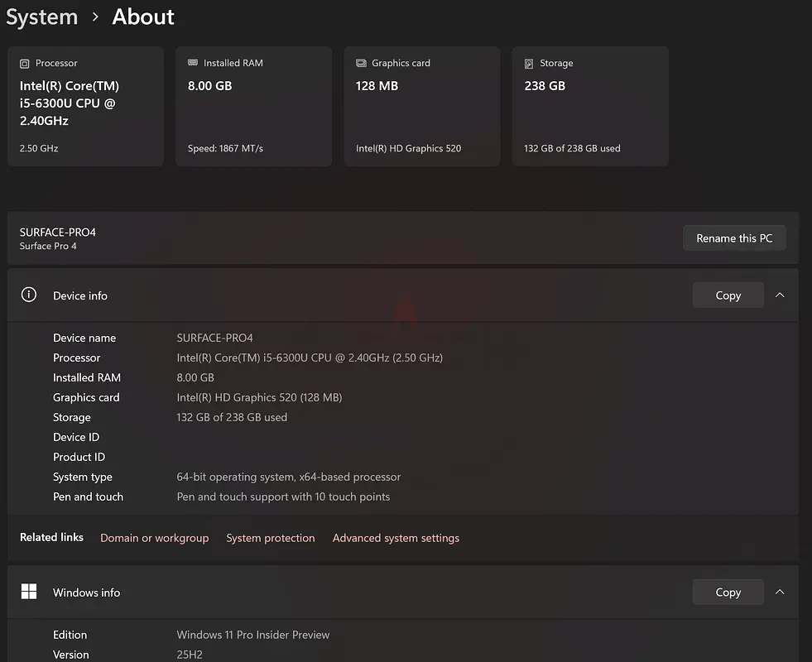Click the Version value 25H2

coord(190,655)
